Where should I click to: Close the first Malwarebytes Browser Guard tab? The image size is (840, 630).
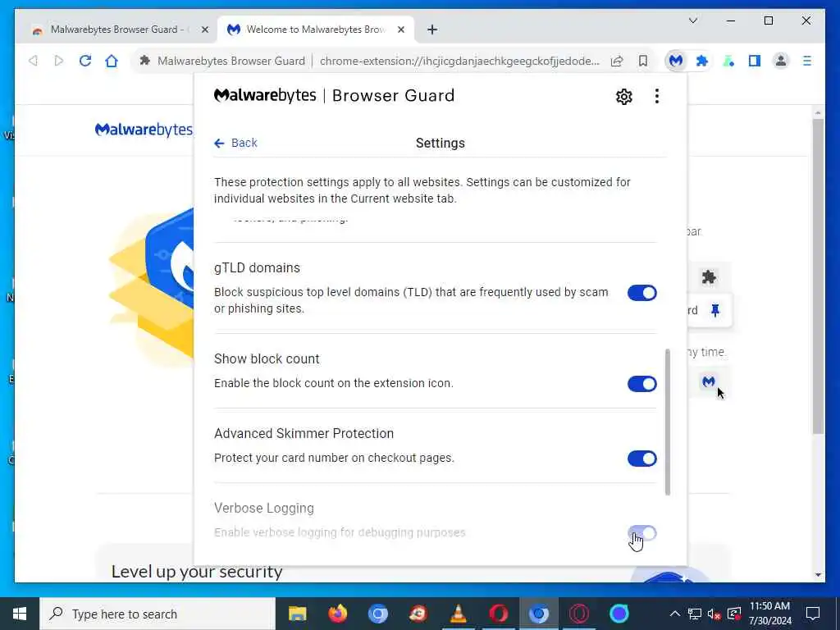[x=204, y=30]
